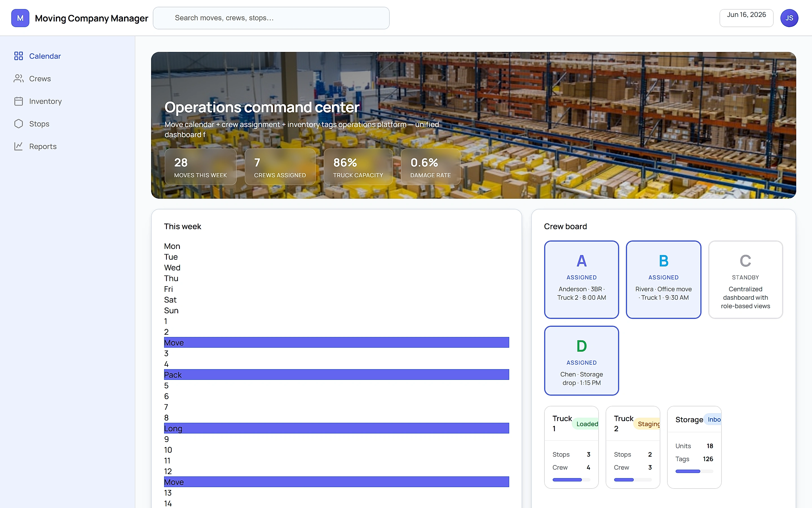Click the Storage Inbound card

pos(694,447)
